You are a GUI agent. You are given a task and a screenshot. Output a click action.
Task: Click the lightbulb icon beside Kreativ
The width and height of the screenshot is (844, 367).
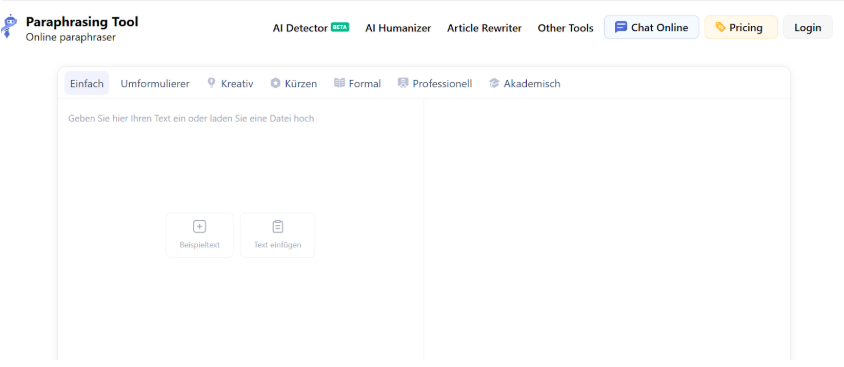(x=212, y=83)
